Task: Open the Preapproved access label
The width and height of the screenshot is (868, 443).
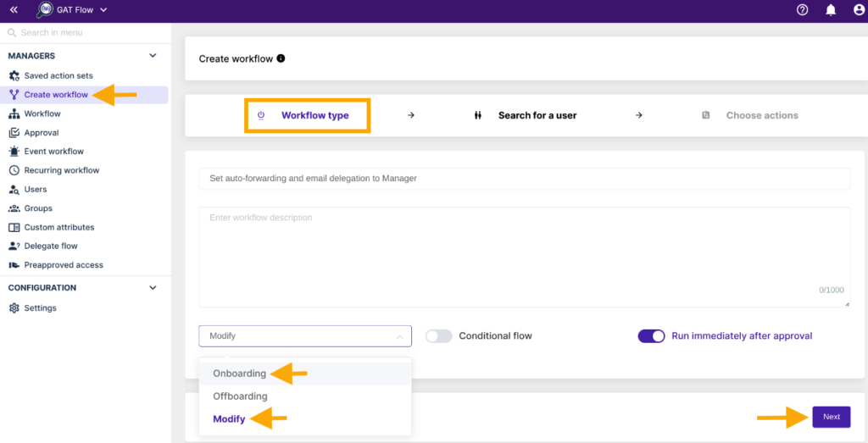Action: pyautogui.click(x=64, y=265)
